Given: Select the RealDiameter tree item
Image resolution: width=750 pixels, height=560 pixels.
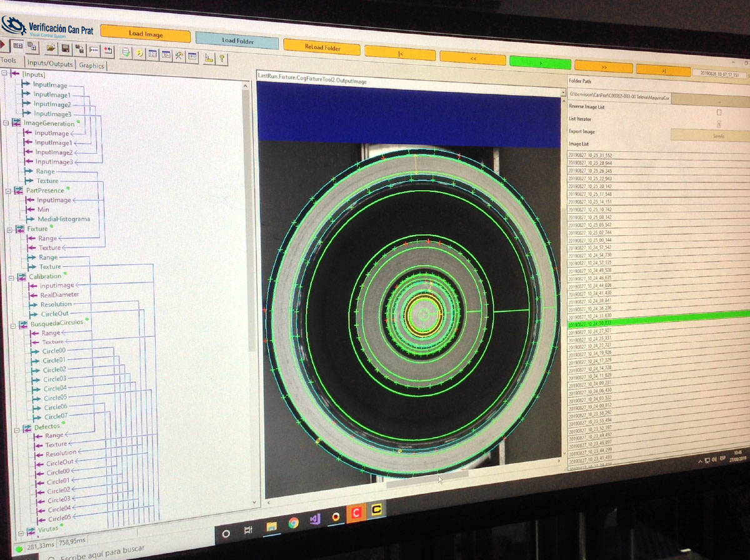Looking at the screenshot, I should pos(60,295).
